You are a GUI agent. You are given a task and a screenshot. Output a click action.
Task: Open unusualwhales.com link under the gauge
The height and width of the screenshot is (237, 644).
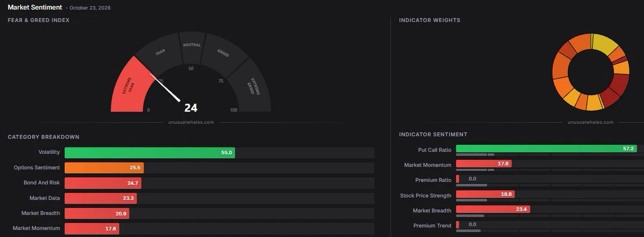[x=191, y=122]
